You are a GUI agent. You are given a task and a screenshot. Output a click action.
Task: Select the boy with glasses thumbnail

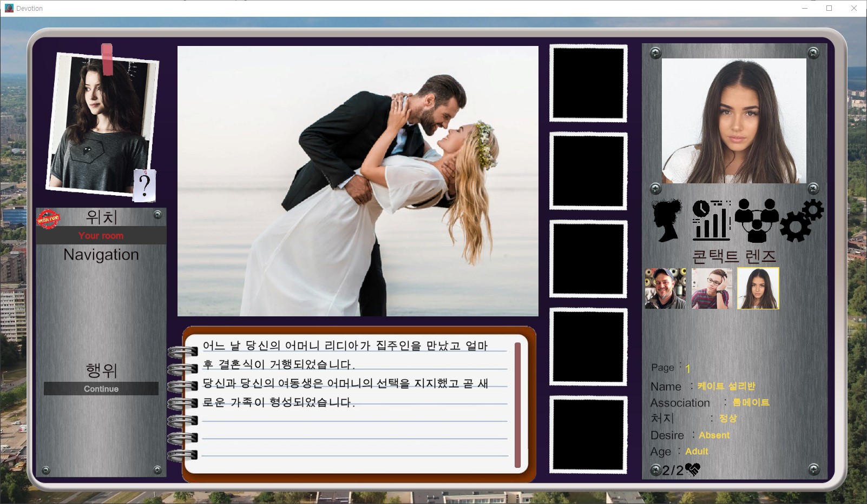tap(712, 288)
